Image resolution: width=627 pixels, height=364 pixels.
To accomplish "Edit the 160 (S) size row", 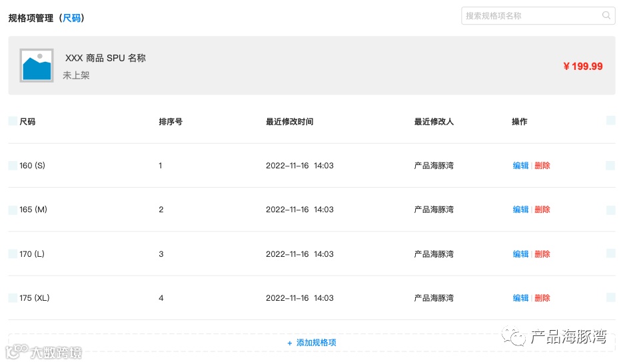I will click(x=520, y=166).
